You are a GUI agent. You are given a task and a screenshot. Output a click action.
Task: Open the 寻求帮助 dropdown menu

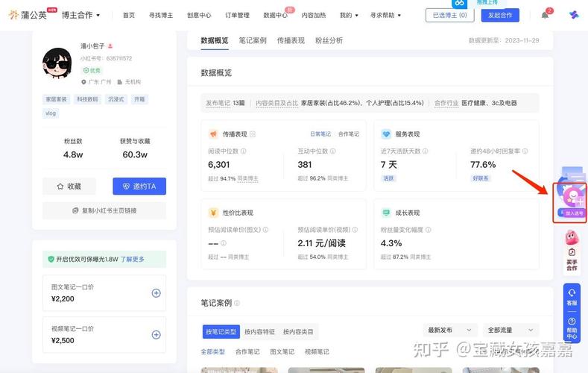(x=385, y=16)
